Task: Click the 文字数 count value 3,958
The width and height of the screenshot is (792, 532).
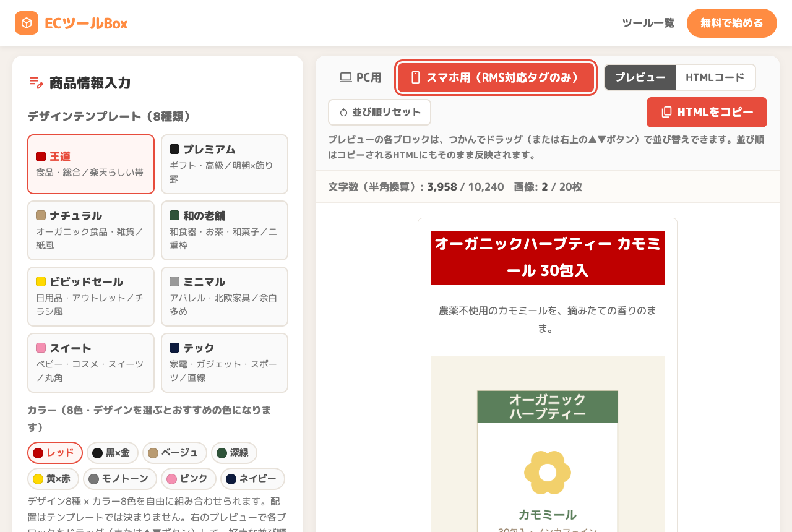Action: coord(442,187)
